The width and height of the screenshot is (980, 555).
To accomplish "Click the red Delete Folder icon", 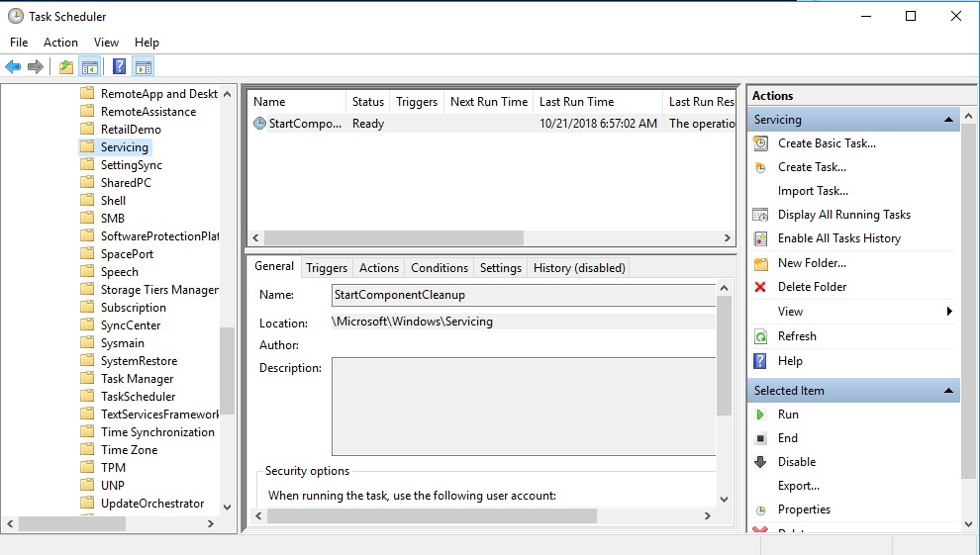I will coord(760,287).
